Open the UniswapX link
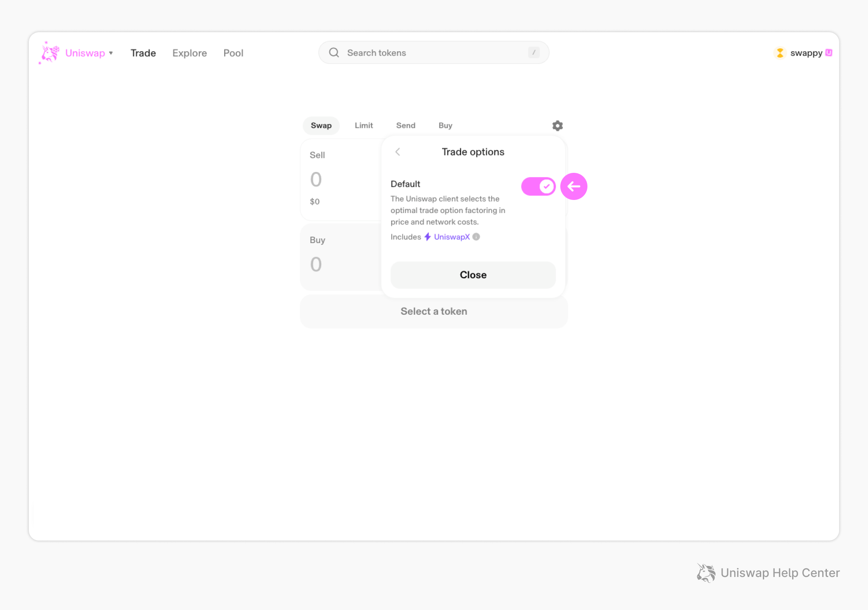The image size is (868, 610). [452, 237]
